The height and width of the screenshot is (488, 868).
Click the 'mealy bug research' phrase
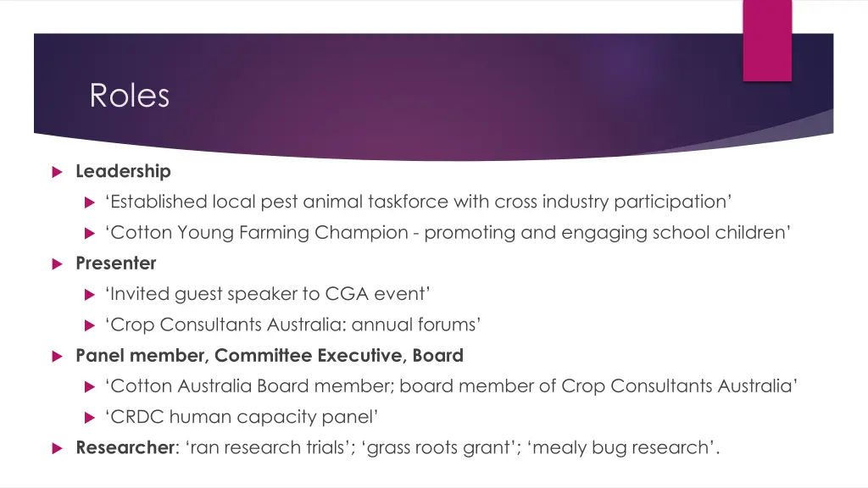point(620,447)
